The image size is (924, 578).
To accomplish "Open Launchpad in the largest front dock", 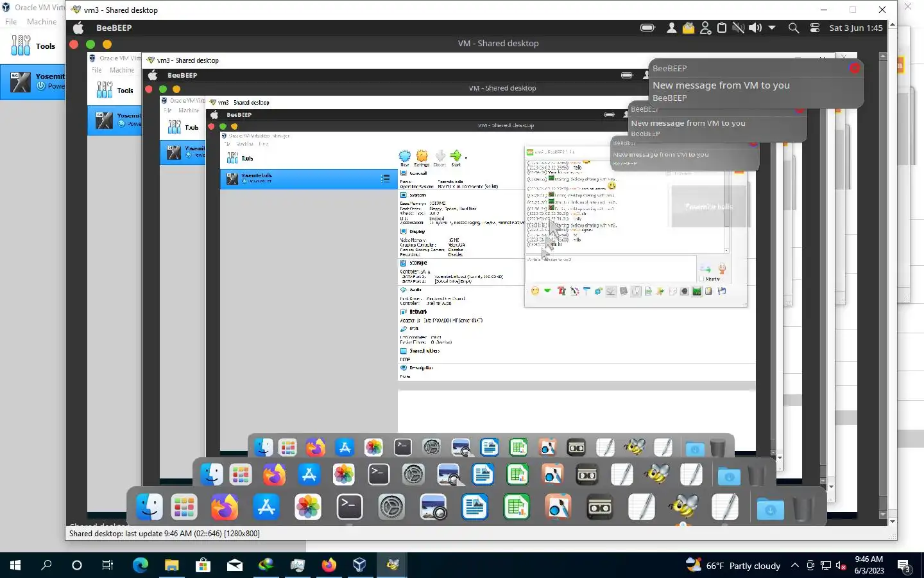I will [x=184, y=507].
